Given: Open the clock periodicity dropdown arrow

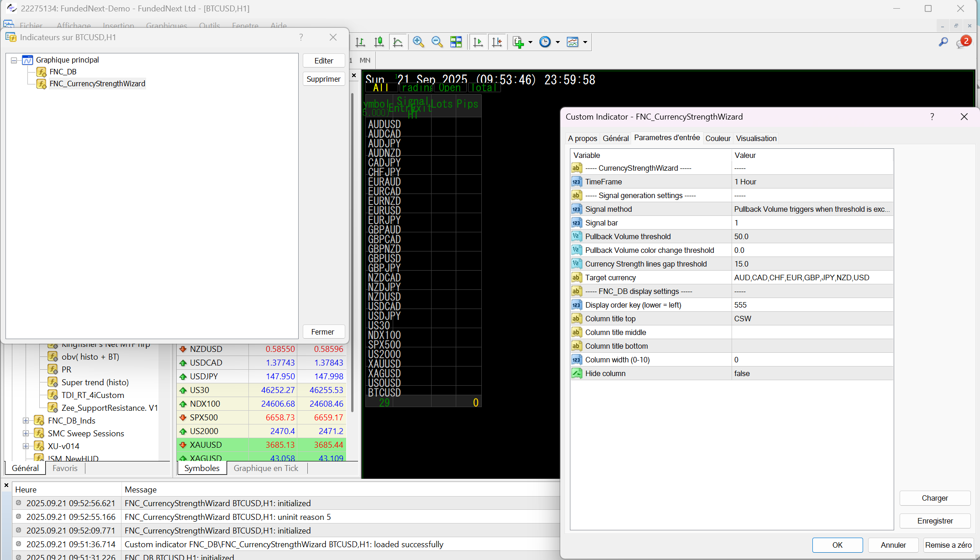Looking at the screenshot, I should 558,42.
